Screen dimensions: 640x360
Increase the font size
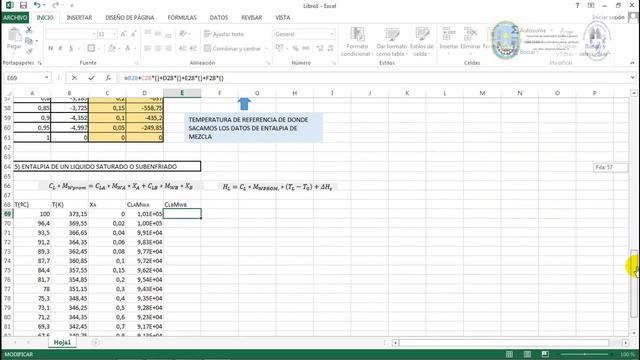[123, 34]
